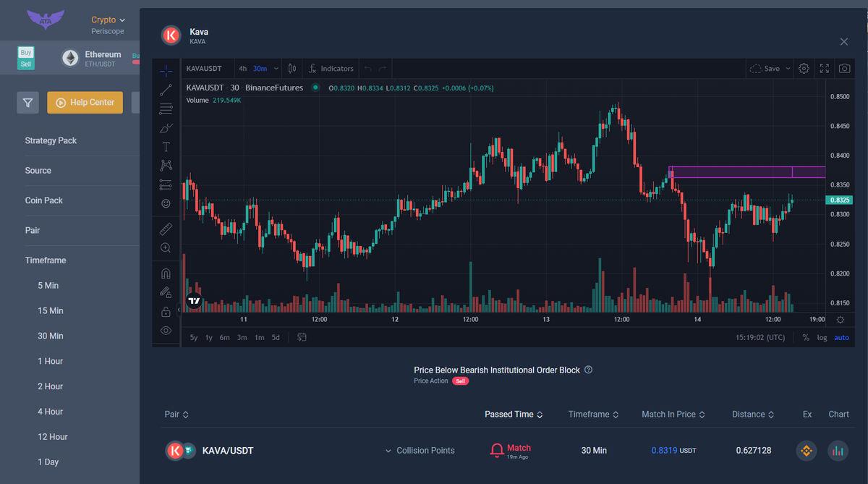The width and height of the screenshot is (868, 484).
Task: Open chart settings gear icon
Action: pos(804,69)
